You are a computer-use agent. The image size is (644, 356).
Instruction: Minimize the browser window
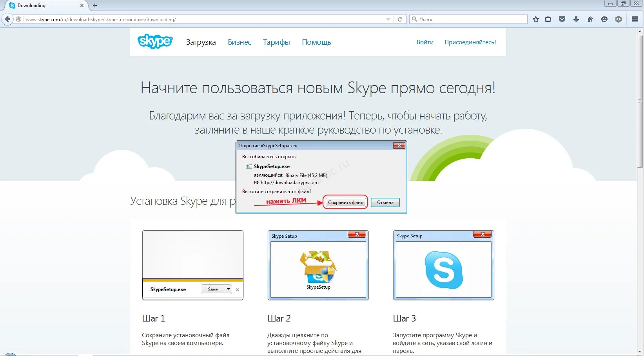coord(610,4)
